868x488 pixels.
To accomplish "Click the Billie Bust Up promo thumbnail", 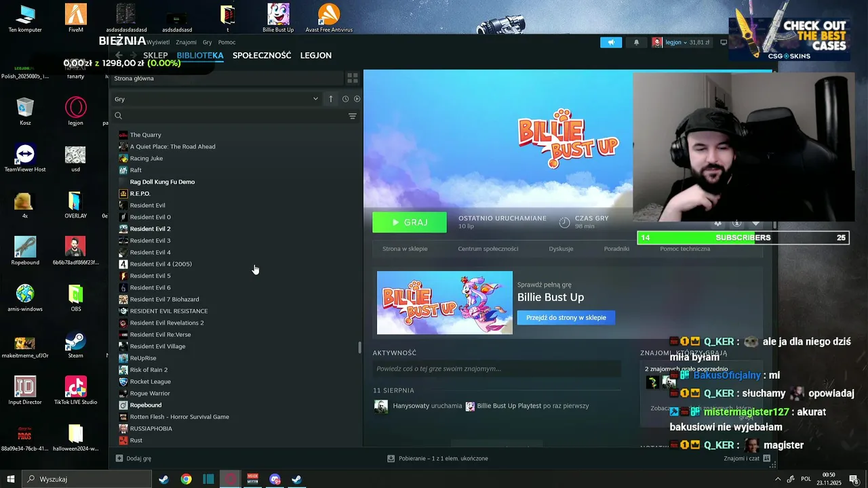I will pyautogui.click(x=445, y=302).
